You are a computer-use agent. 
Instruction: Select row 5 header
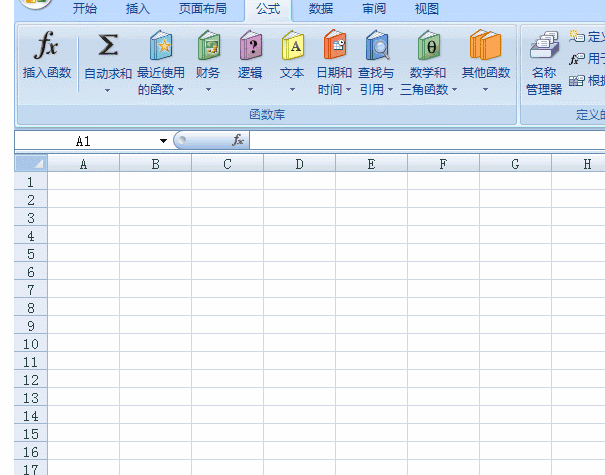[x=31, y=253]
